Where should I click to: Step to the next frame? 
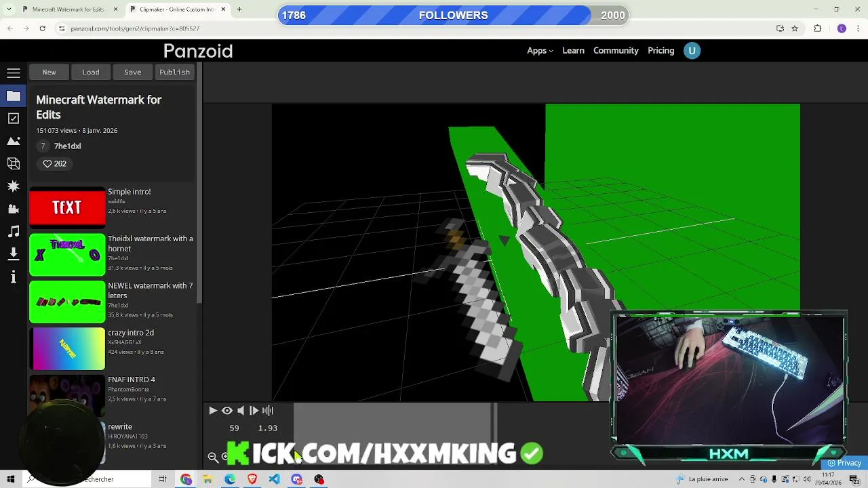pos(254,410)
